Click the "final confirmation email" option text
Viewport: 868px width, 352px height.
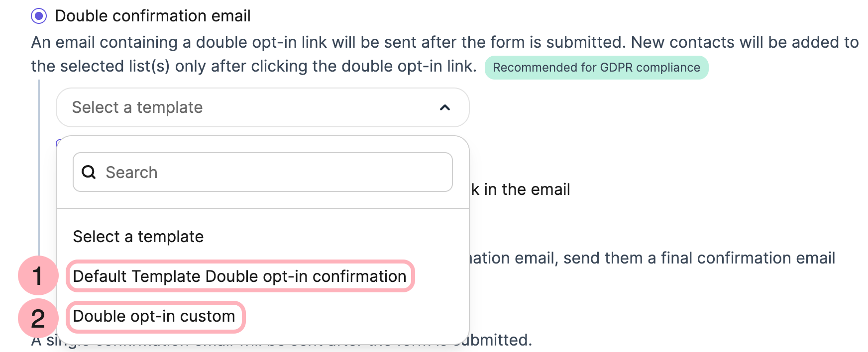tap(652, 258)
